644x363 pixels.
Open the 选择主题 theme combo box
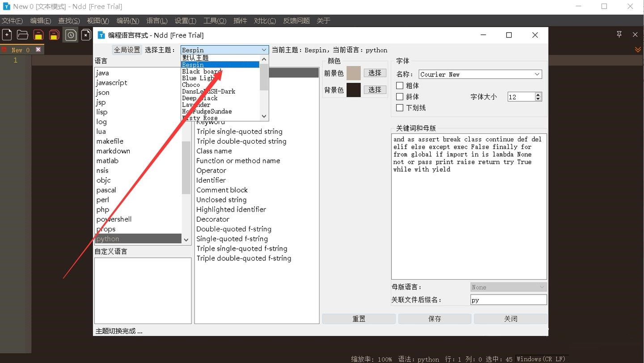(225, 50)
